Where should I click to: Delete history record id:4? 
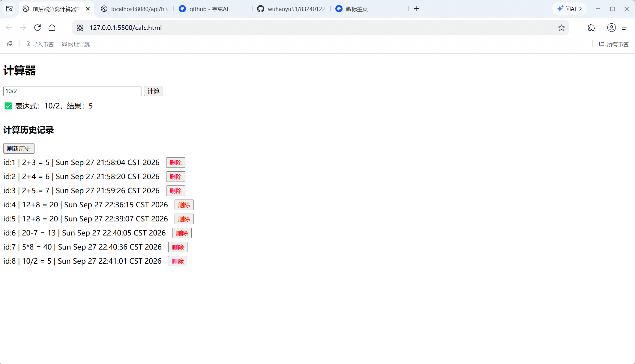184,205
